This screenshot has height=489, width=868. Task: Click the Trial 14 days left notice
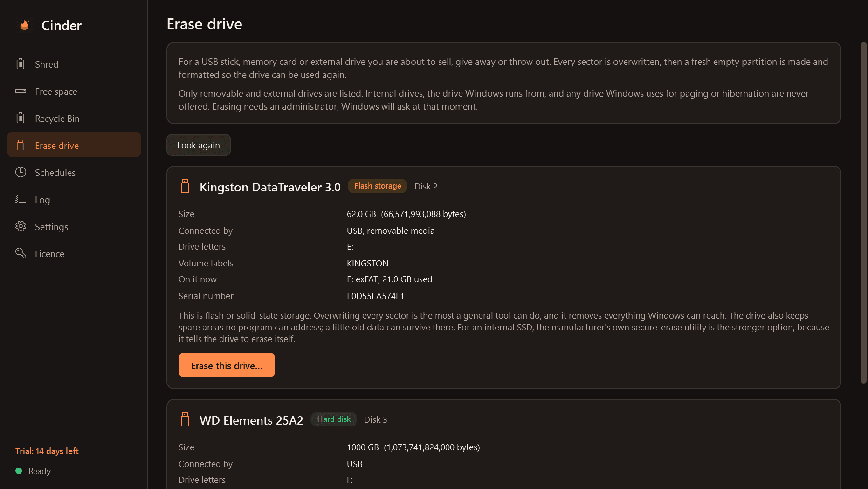[47, 451]
